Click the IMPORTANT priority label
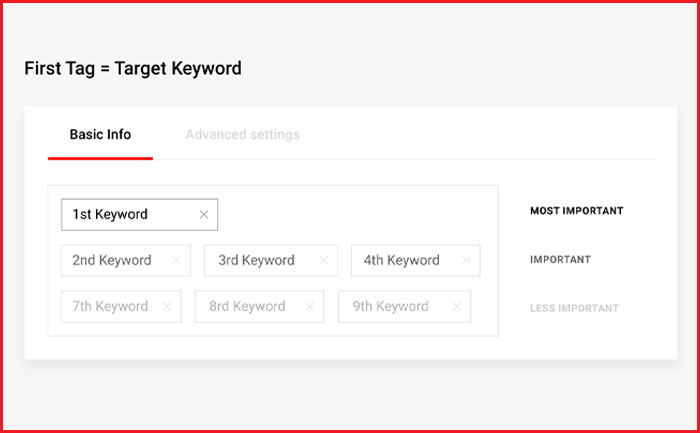Viewport: 700px width, 433px height. (560, 260)
